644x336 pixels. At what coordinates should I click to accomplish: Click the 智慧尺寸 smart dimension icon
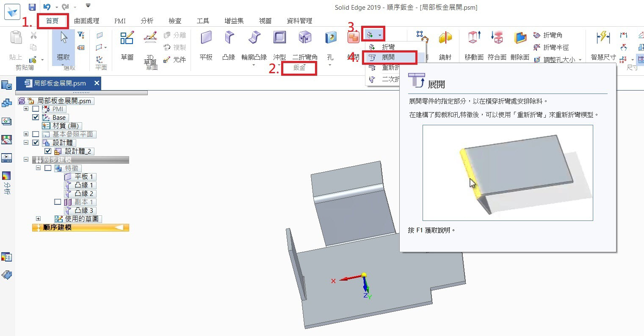(603, 37)
